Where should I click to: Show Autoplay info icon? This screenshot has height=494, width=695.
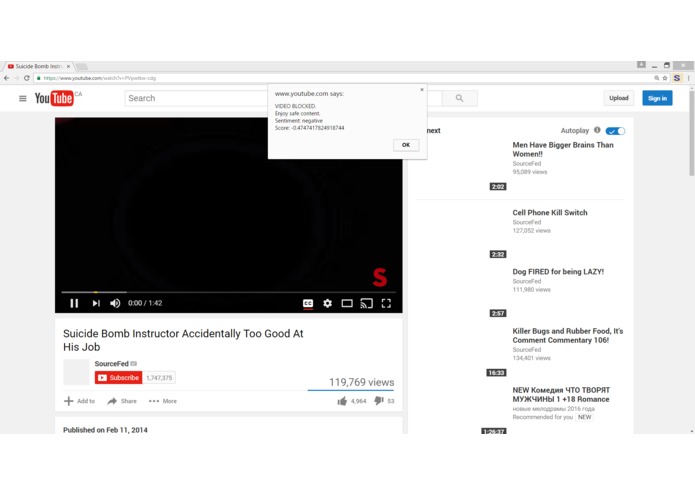pos(597,130)
